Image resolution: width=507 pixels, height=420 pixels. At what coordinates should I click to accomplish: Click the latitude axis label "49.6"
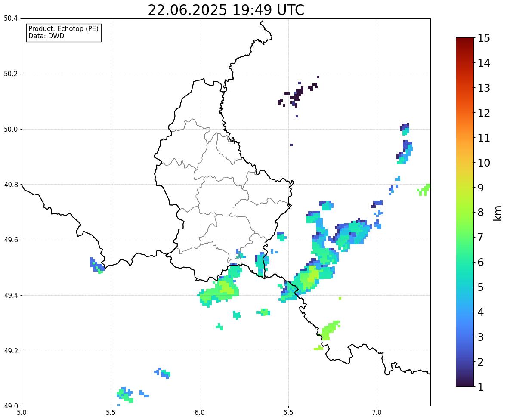coord(11,240)
